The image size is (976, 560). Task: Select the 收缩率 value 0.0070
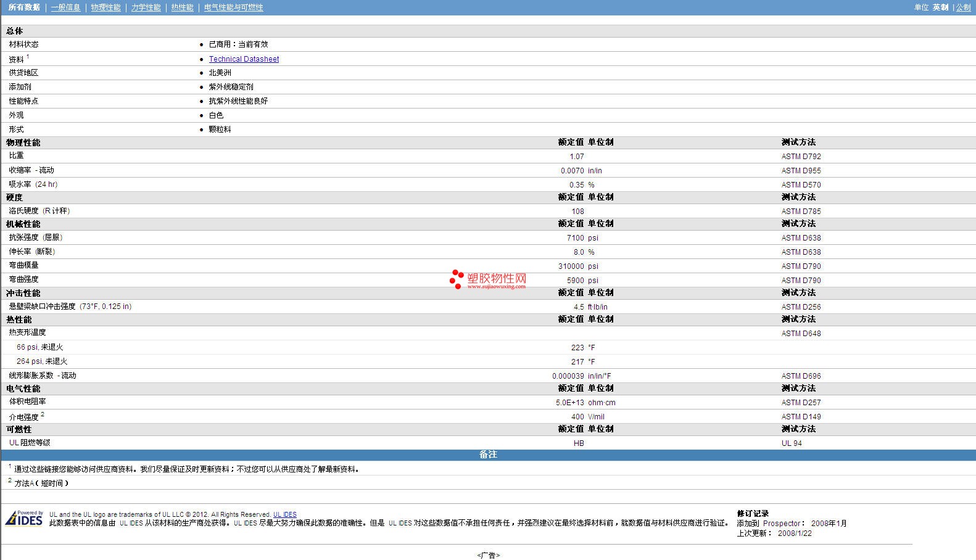(x=573, y=171)
